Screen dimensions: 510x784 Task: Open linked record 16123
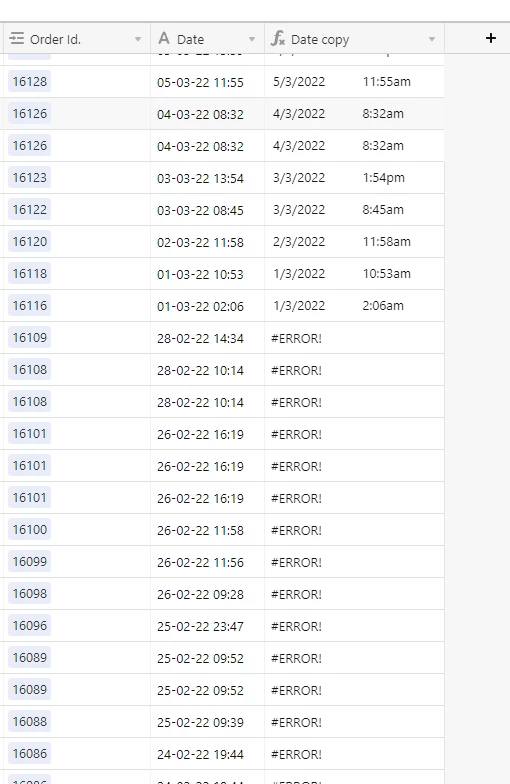point(30,178)
